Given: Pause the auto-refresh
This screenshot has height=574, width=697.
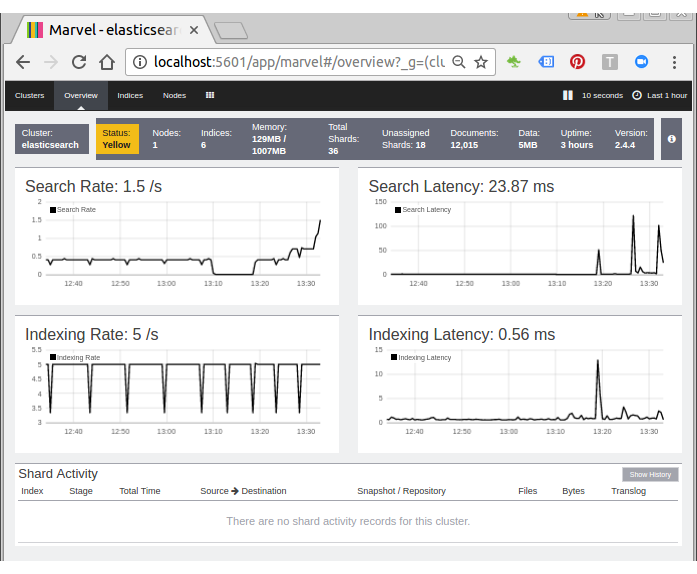Looking at the screenshot, I should coord(568,95).
